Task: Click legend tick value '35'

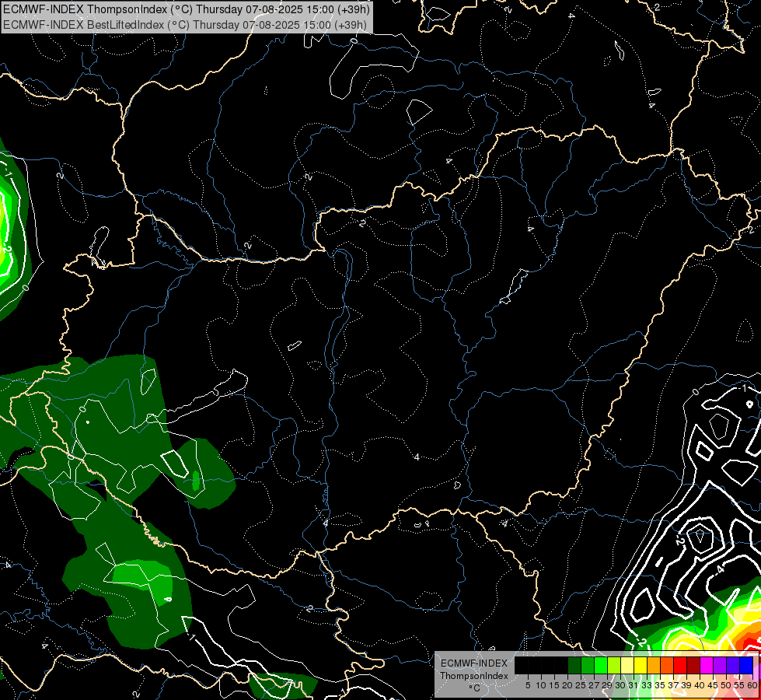Action: coord(660,685)
